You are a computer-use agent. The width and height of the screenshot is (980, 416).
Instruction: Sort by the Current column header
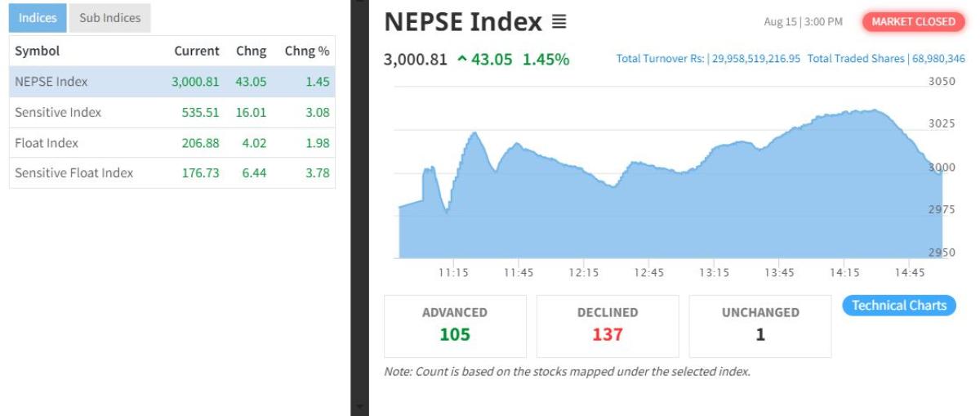[x=196, y=51]
